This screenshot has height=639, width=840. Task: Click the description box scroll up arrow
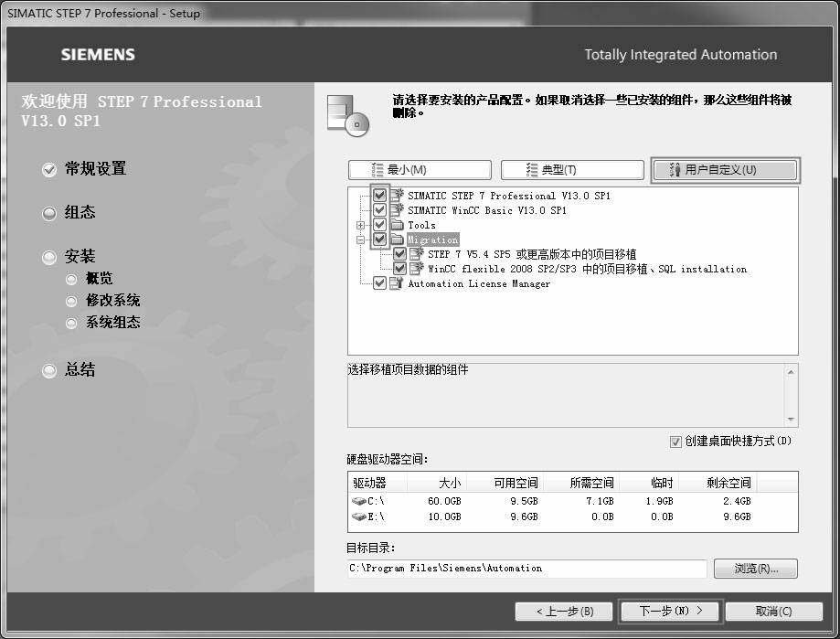pos(791,372)
